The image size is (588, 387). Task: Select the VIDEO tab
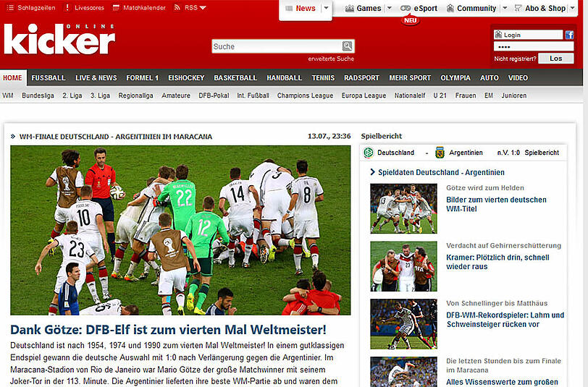pos(518,78)
